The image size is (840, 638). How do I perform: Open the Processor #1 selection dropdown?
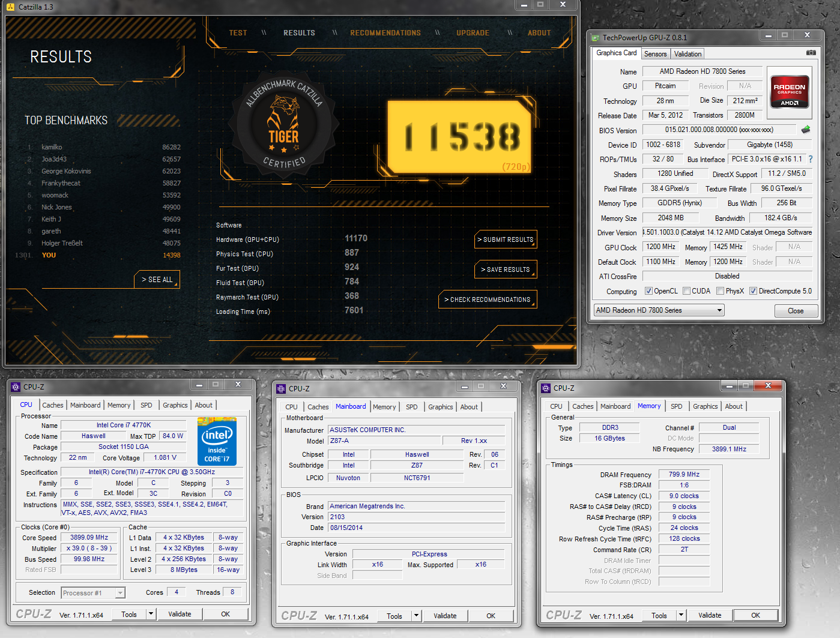93,593
